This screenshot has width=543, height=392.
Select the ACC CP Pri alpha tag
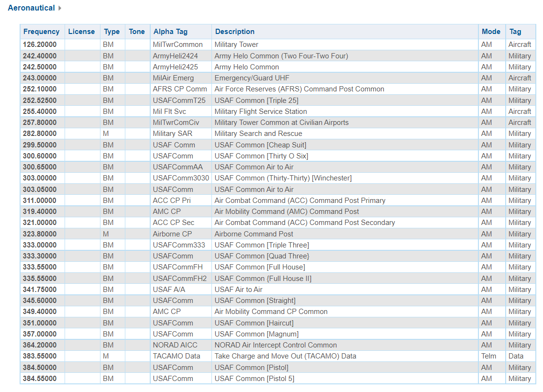pyautogui.click(x=171, y=201)
